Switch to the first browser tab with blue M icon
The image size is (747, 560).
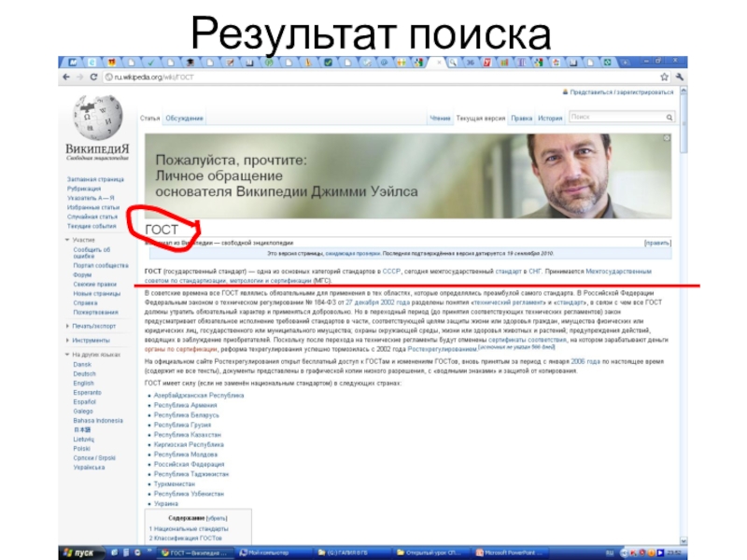[73, 63]
